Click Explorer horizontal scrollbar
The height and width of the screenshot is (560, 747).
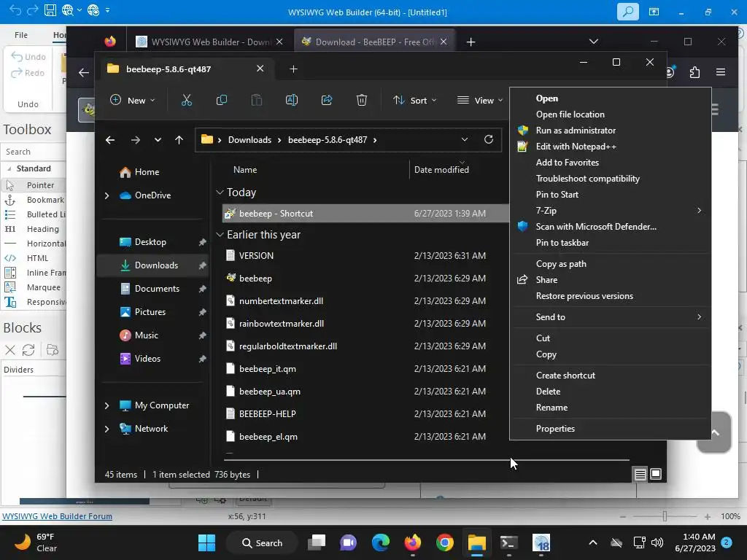coord(426,460)
